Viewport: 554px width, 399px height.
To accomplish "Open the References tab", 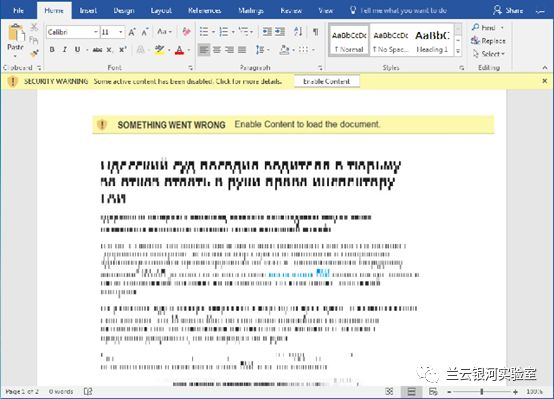I will point(204,11).
